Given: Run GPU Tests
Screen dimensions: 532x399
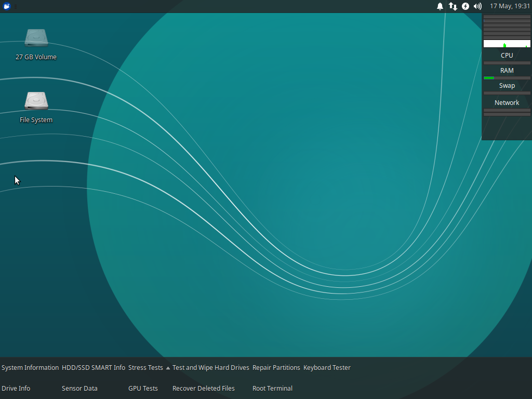Looking at the screenshot, I should coord(143,388).
